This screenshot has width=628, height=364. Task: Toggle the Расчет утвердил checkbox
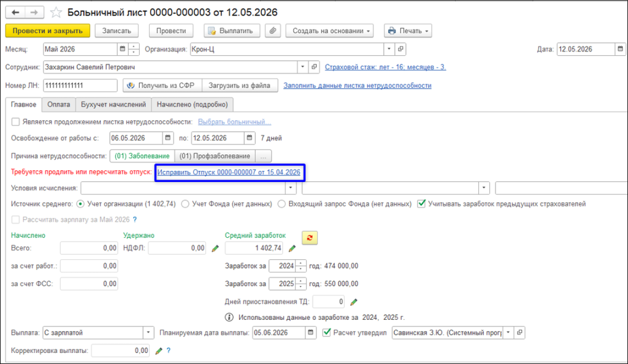tap(327, 332)
